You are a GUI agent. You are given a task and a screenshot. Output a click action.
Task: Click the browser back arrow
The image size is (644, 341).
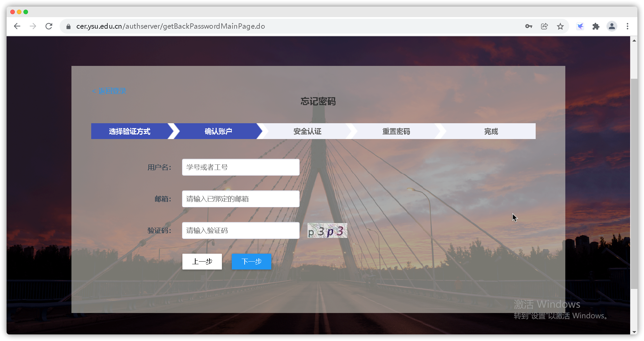(x=17, y=26)
